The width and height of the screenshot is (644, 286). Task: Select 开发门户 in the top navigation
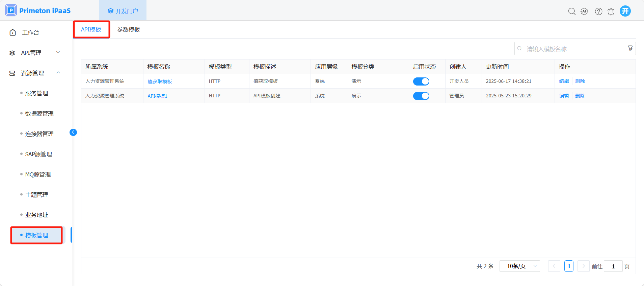point(123,11)
